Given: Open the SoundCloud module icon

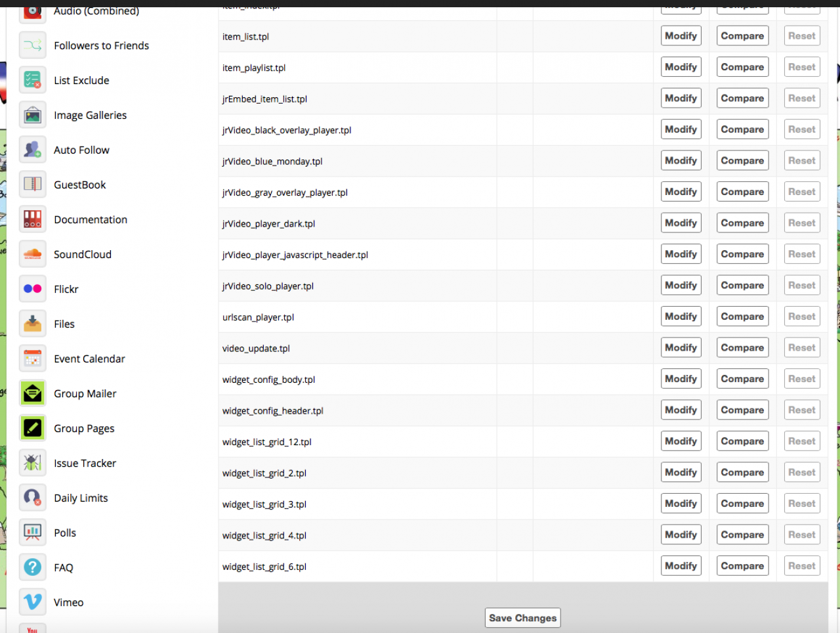Looking at the screenshot, I should [x=33, y=254].
